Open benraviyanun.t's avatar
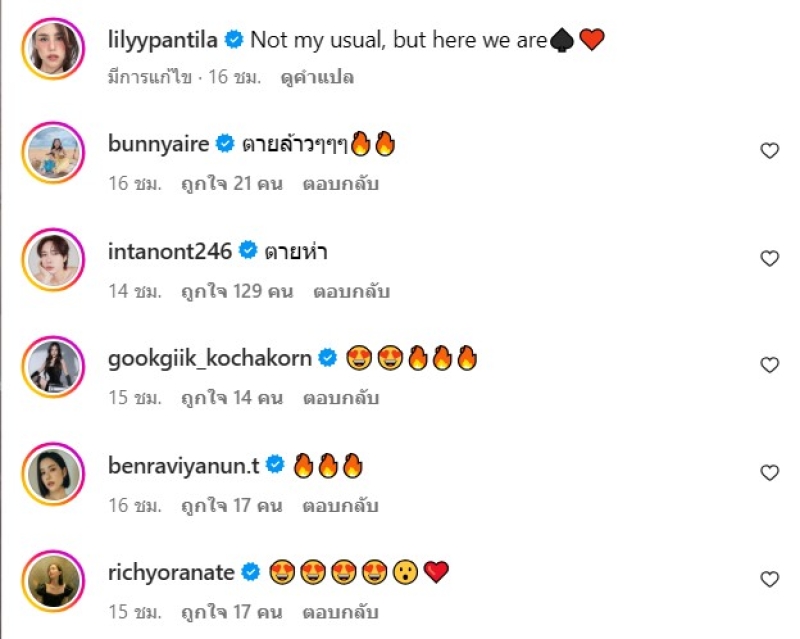The height and width of the screenshot is (639, 800). (x=53, y=473)
